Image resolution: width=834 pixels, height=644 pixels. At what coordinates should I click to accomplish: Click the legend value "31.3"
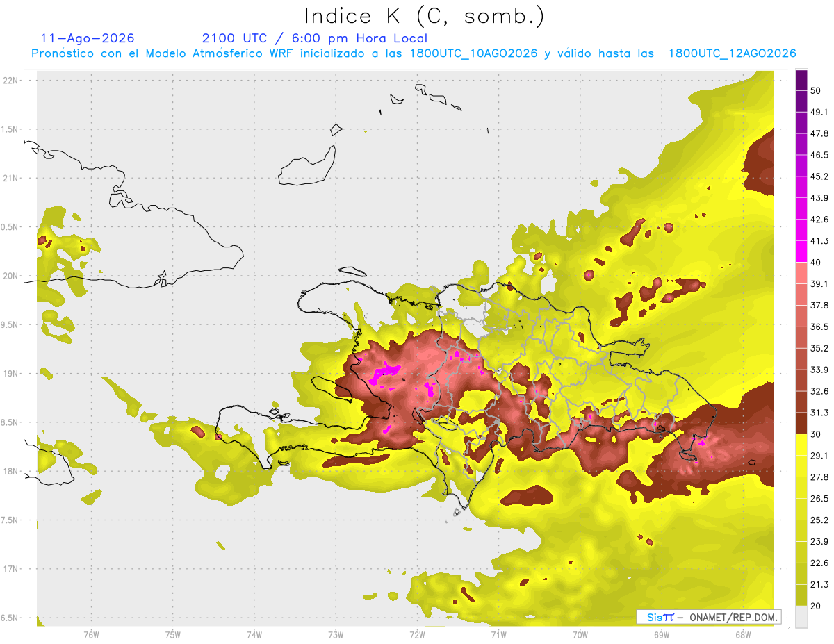coord(819,413)
